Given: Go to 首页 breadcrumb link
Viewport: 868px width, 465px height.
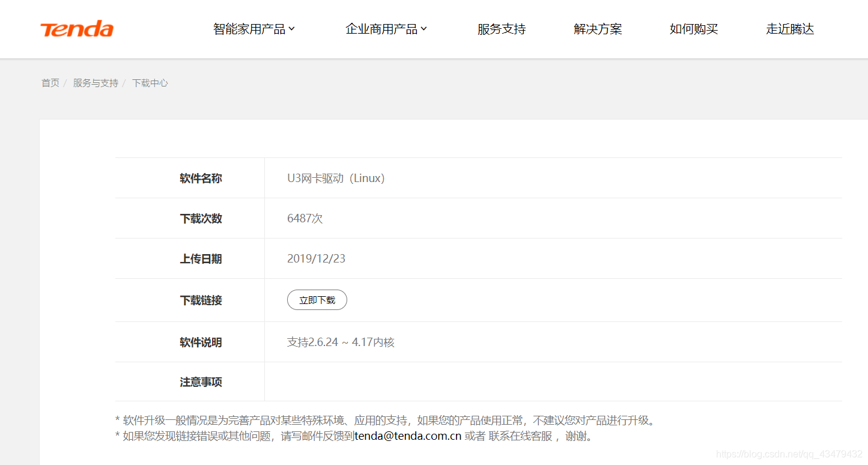Looking at the screenshot, I should pos(50,83).
